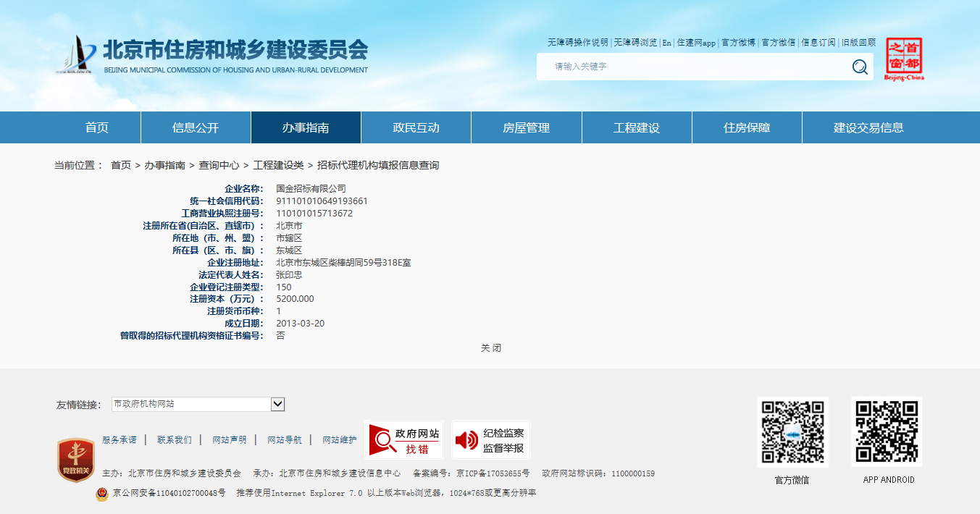980x514 pixels.
Task: Click the red party-government organ emblem
Action: coord(75,460)
